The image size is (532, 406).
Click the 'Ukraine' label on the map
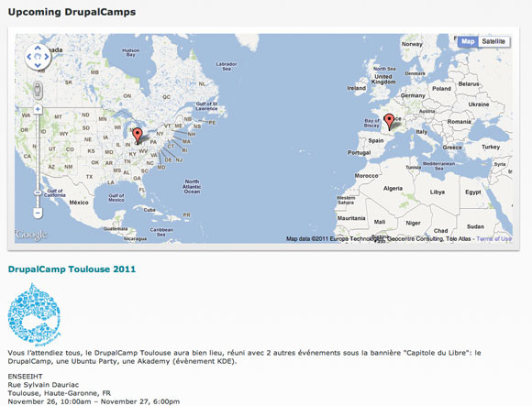(x=479, y=104)
